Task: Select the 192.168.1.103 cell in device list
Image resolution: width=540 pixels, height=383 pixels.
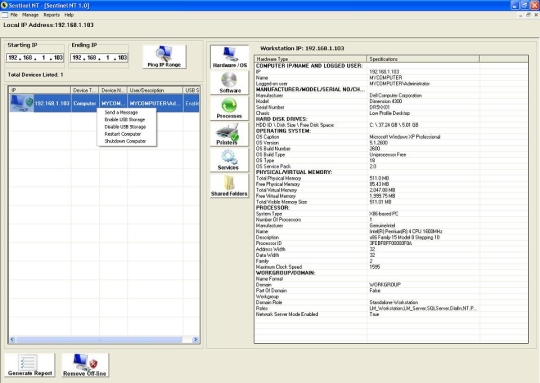Action: [x=52, y=103]
